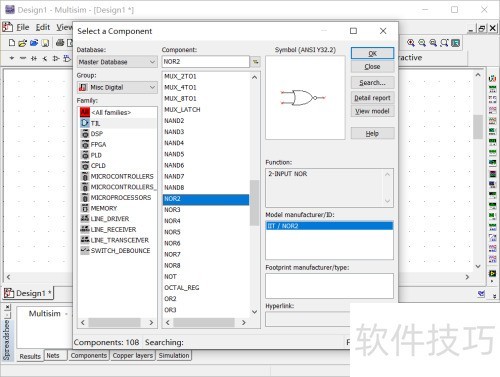Confirm selection with OK button
Screen dimensions: 500x377
[372, 53]
